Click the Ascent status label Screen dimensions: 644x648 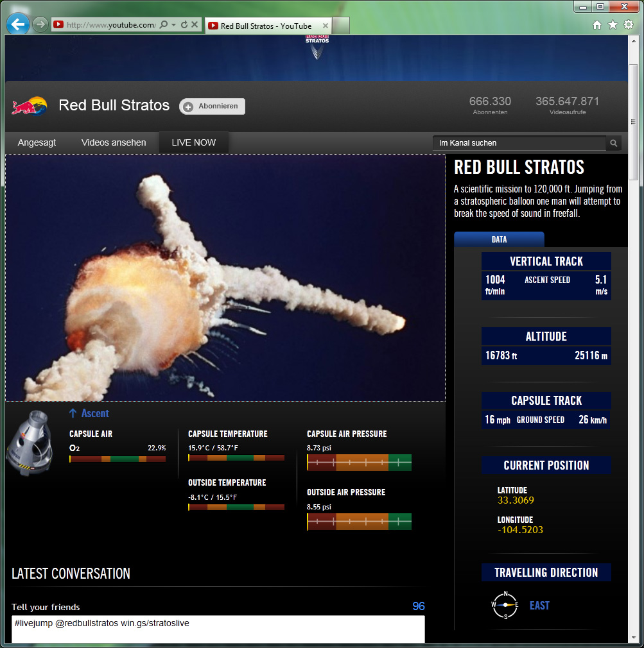[x=95, y=413]
